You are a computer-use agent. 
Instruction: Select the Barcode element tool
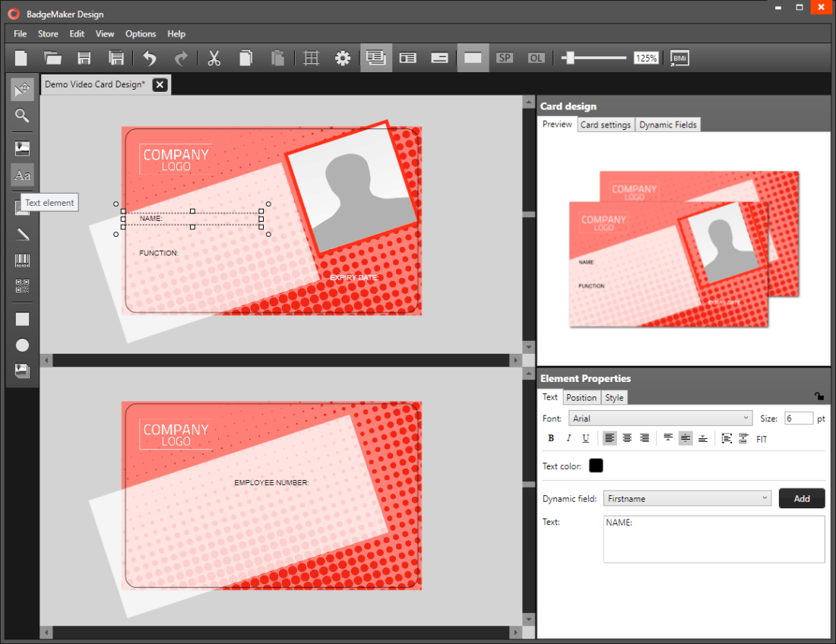[x=22, y=260]
